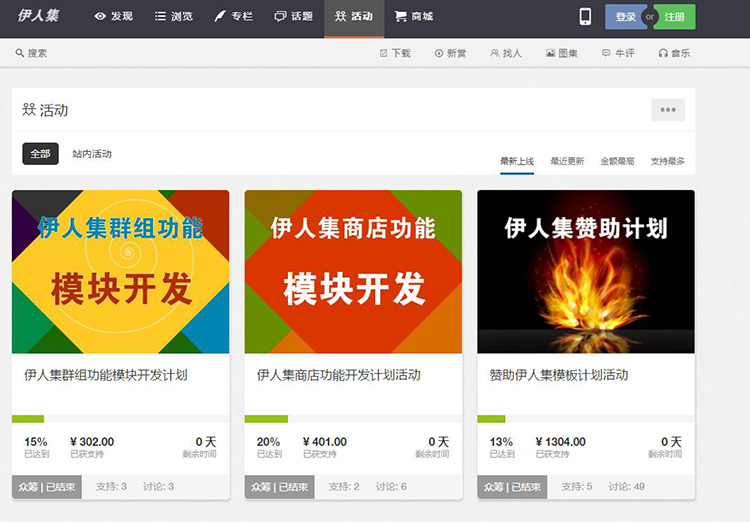The width and height of the screenshot is (750, 522).
Task: Open 伊人集赞助计划 flame thumbnail
Action: point(586,272)
